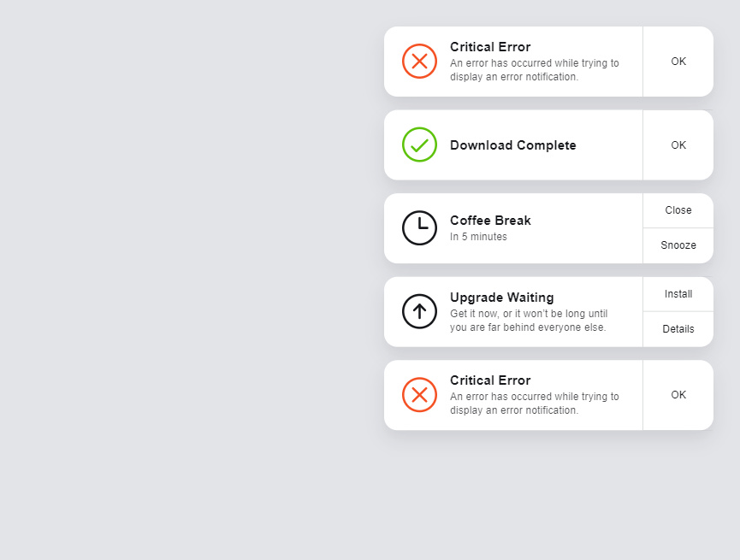Viewport: 740px width, 560px height.
Task: Click the up-arrow Upgrade Waiting icon
Action: pos(419,311)
